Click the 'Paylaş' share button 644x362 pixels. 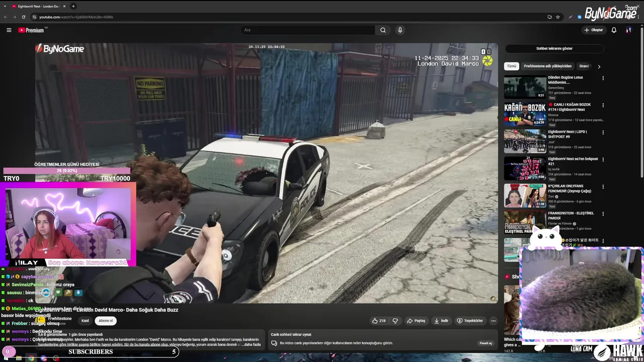click(x=416, y=321)
